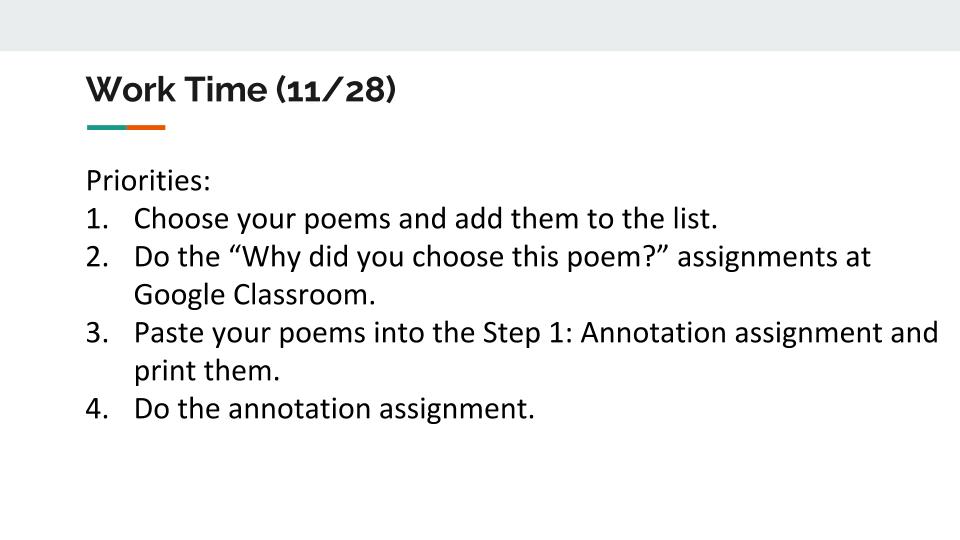Click the "Work Time (11/28)" slide title
The height and width of the screenshot is (540, 960).
[241, 89]
